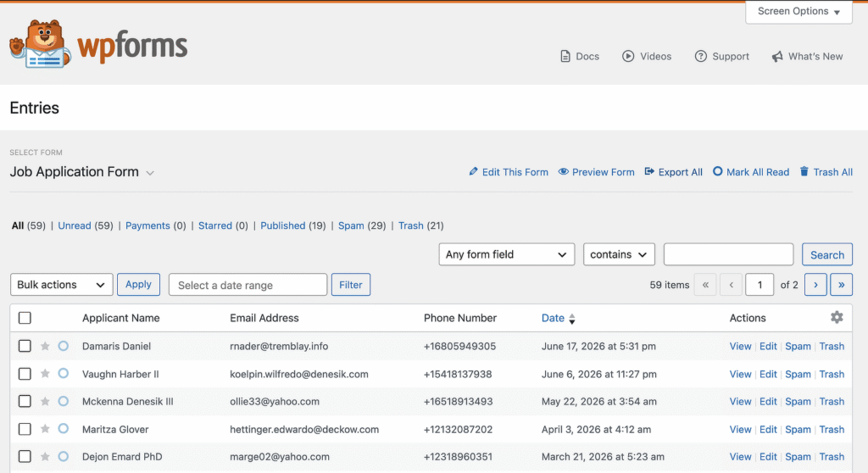Filter entries by Payments
The height and width of the screenshot is (473, 868).
[x=147, y=225]
